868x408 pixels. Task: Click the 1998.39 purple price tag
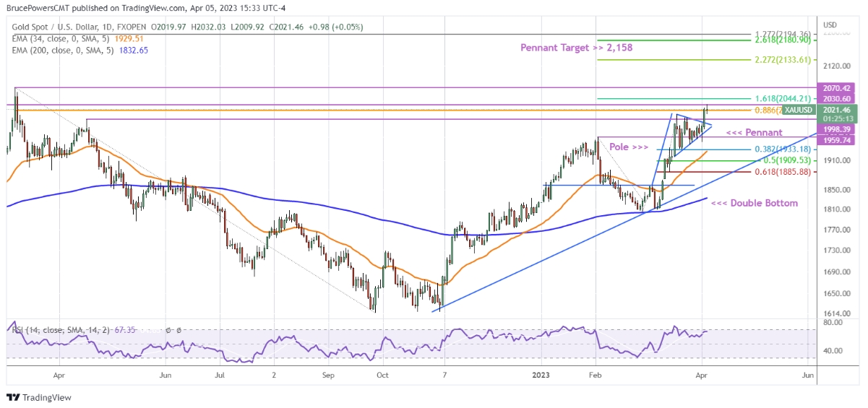tap(837, 129)
